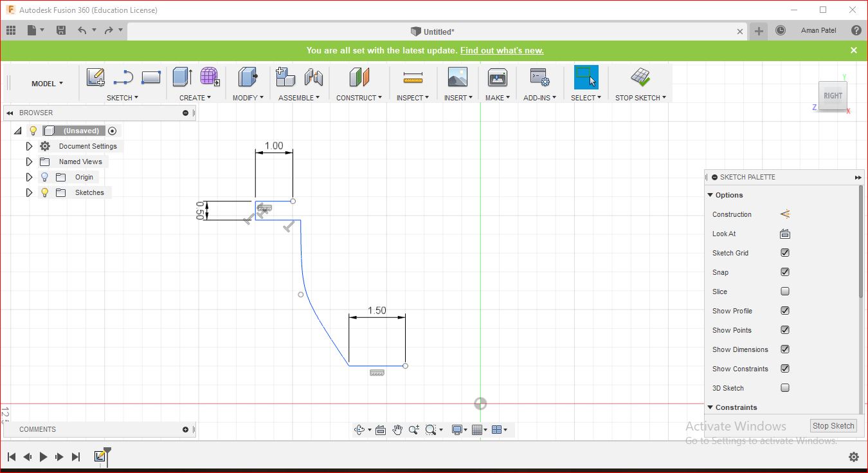
Task: Click the Look At icon in the navigation bar
Action: click(x=381, y=430)
